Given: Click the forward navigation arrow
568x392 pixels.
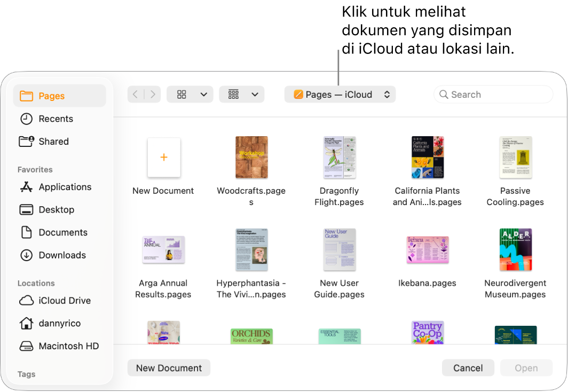Looking at the screenshot, I should [x=153, y=94].
